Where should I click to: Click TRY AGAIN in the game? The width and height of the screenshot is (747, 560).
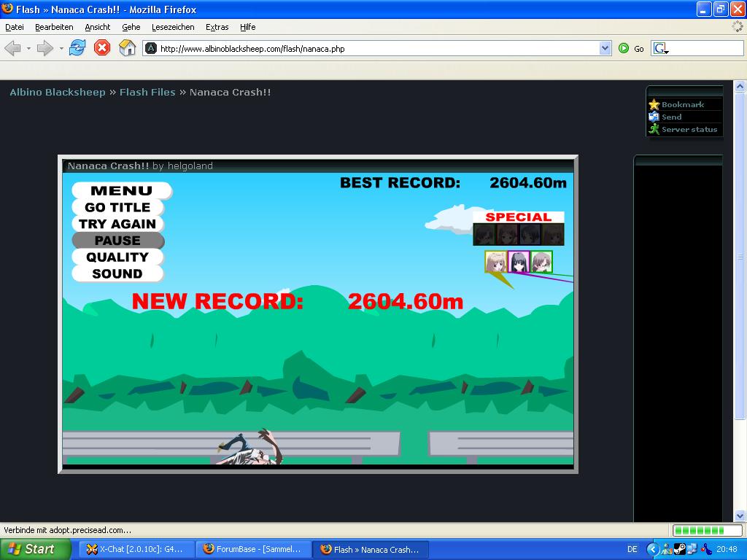pyautogui.click(x=117, y=224)
